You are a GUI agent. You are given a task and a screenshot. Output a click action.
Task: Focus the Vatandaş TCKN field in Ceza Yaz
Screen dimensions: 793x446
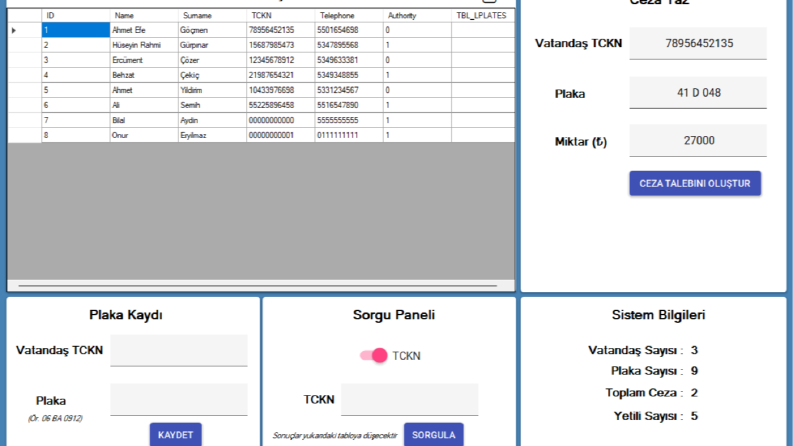(698, 43)
